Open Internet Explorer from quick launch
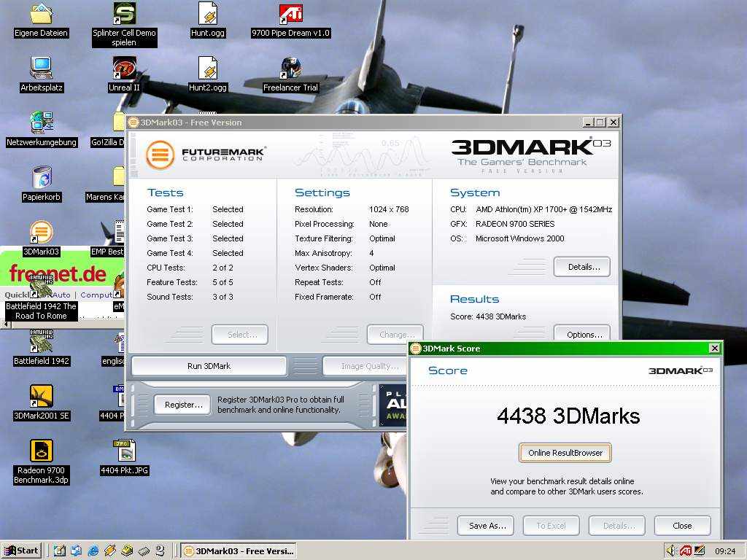 93,551
